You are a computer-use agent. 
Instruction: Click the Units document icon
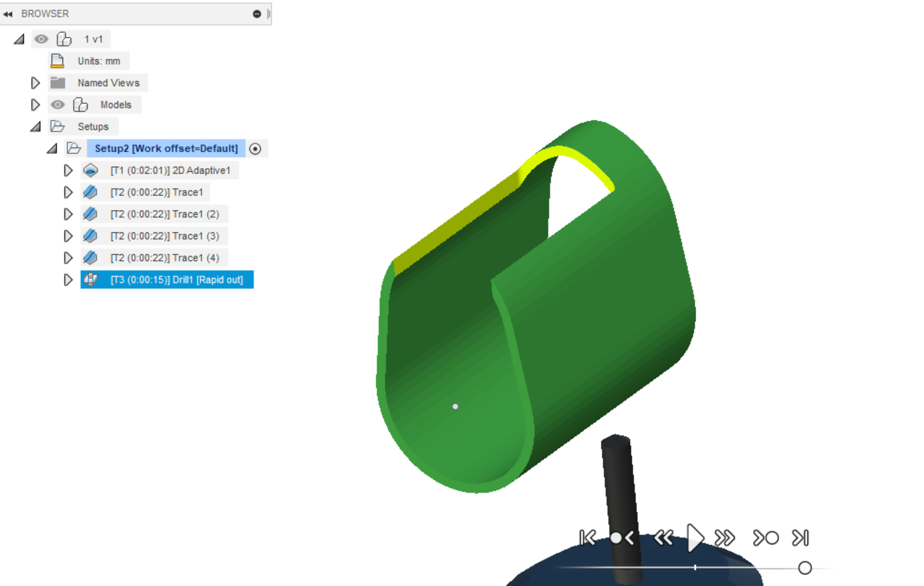click(58, 61)
